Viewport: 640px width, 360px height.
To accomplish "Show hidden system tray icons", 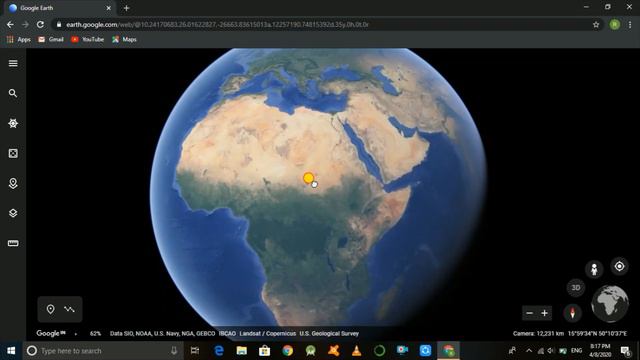I will point(529,351).
